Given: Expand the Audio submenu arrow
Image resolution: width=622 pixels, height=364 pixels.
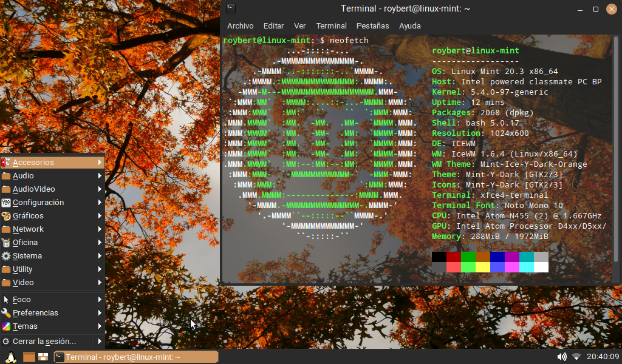Looking at the screenshot, I should (x=100, y=176).
